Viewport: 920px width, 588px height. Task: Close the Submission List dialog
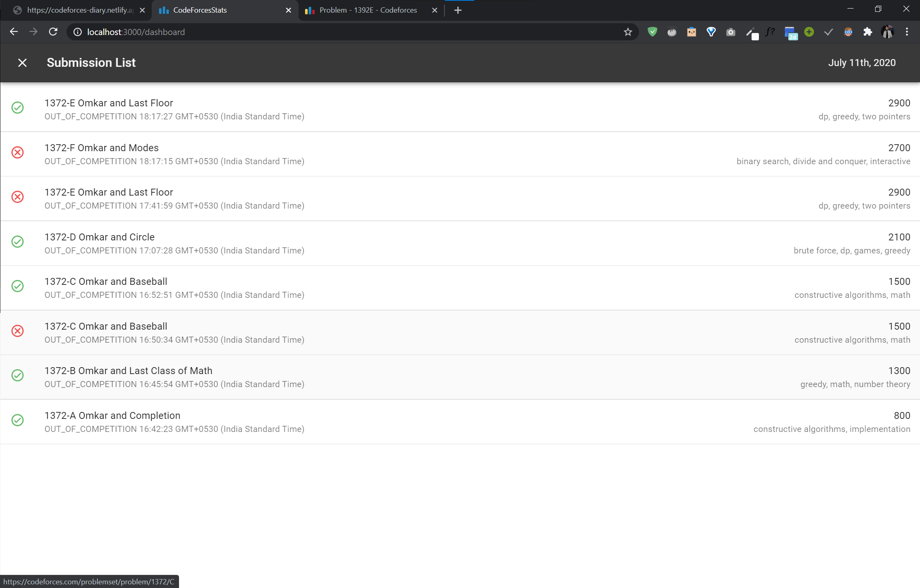coord(22,63)
